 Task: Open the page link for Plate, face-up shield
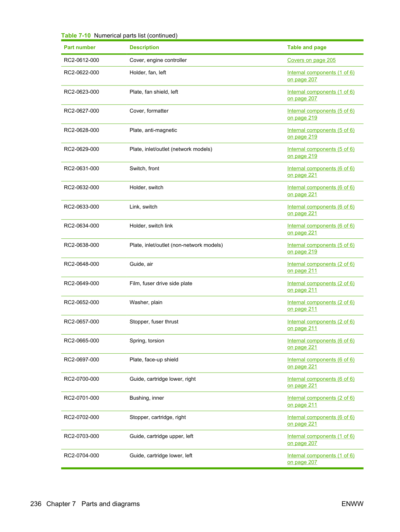[x=321, y=363]
